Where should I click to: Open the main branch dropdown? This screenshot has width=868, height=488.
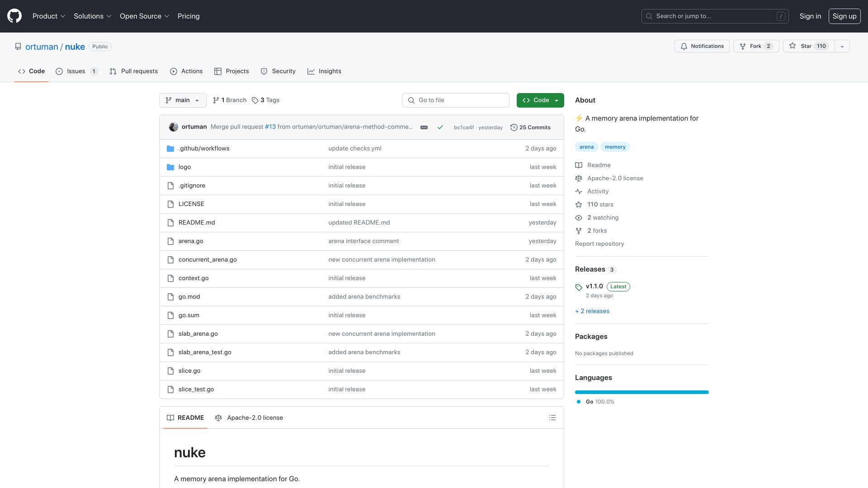click(183, 100)
